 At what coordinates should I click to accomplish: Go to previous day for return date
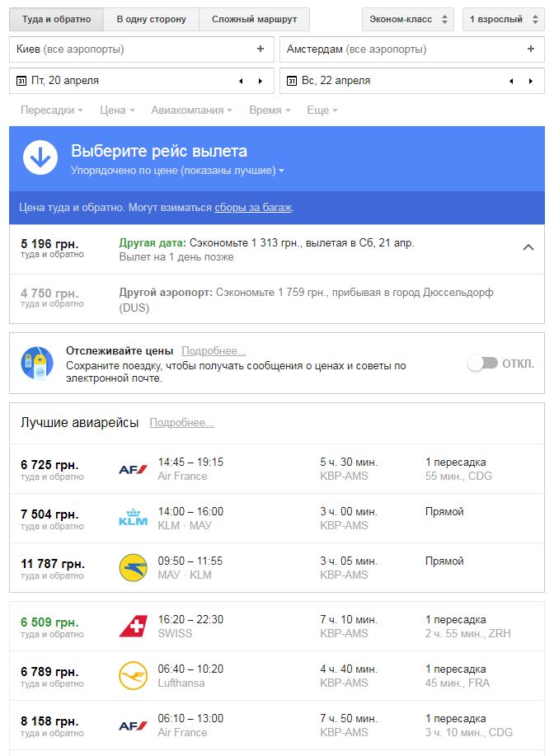[x=511, y=81]
